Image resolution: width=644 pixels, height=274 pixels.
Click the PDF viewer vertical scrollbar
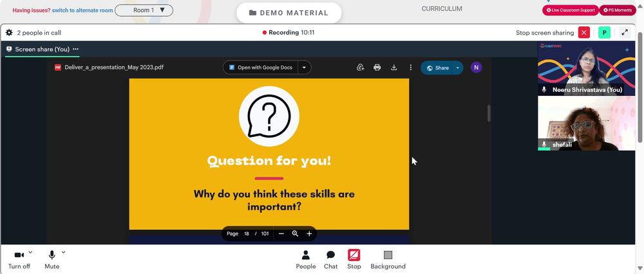point(489,113)
